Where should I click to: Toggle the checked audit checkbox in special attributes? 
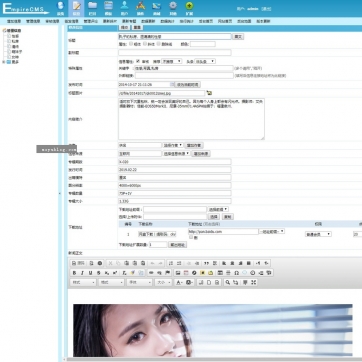tap(138, 61)
